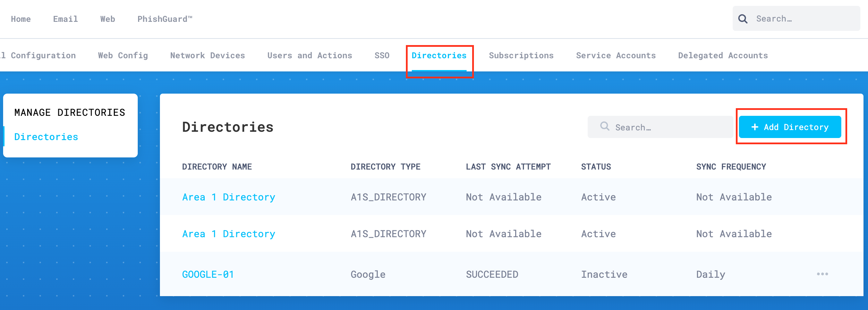Viewport: 868px width, 310px height.
Task: Select Directories in Manage Directories sidebar
Action: [46, 137]
